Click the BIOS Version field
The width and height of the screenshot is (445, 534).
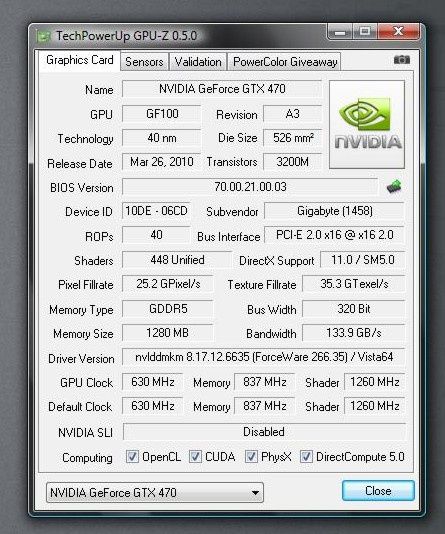click(x=250, y=187)
